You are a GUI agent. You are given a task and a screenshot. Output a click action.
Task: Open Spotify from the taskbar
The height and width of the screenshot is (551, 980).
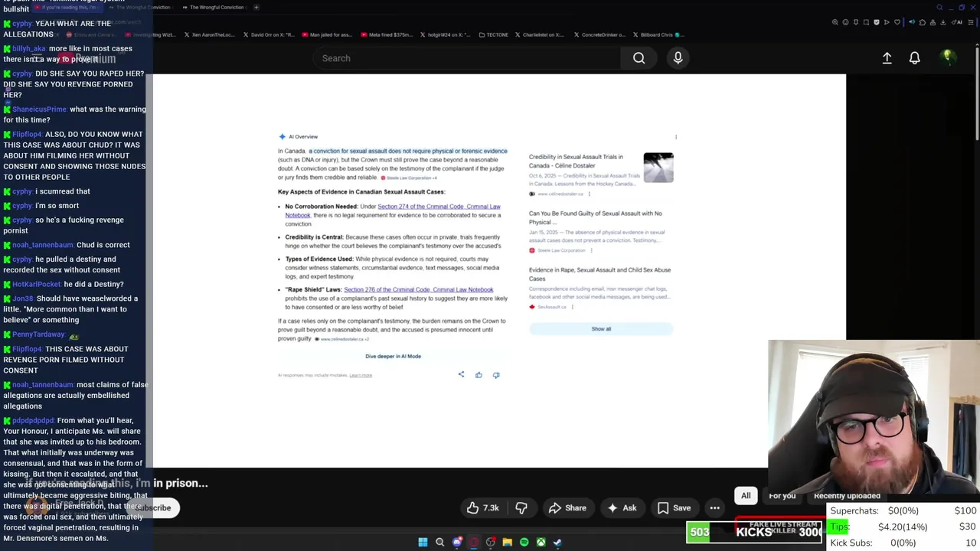pos(524,542)
